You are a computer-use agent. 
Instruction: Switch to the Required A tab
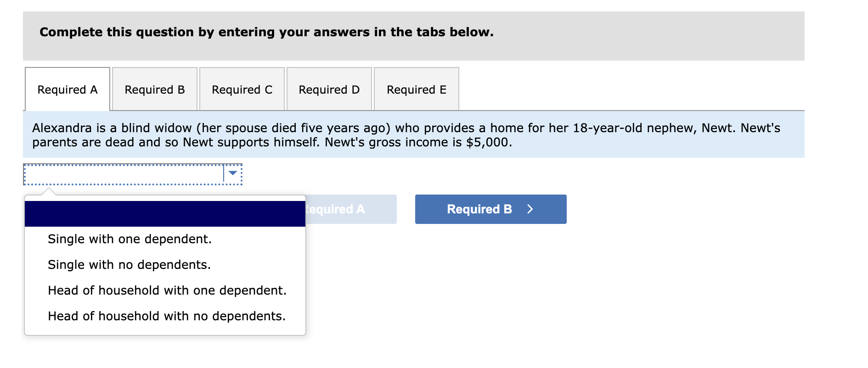(x=68, y=89)
